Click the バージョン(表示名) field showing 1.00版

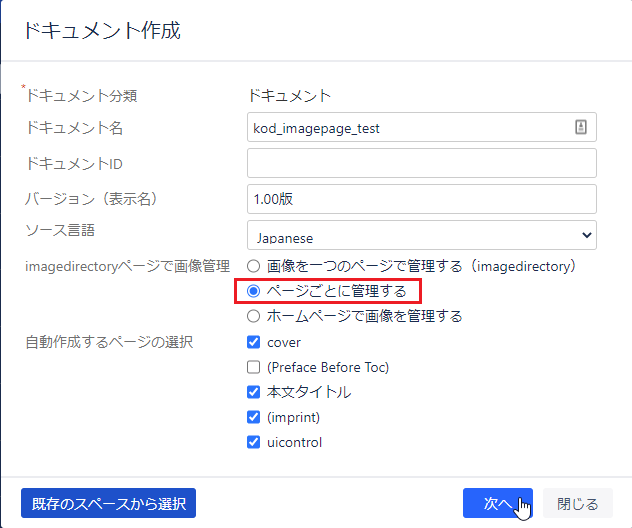pyautogui.click(x=421, y=199)
